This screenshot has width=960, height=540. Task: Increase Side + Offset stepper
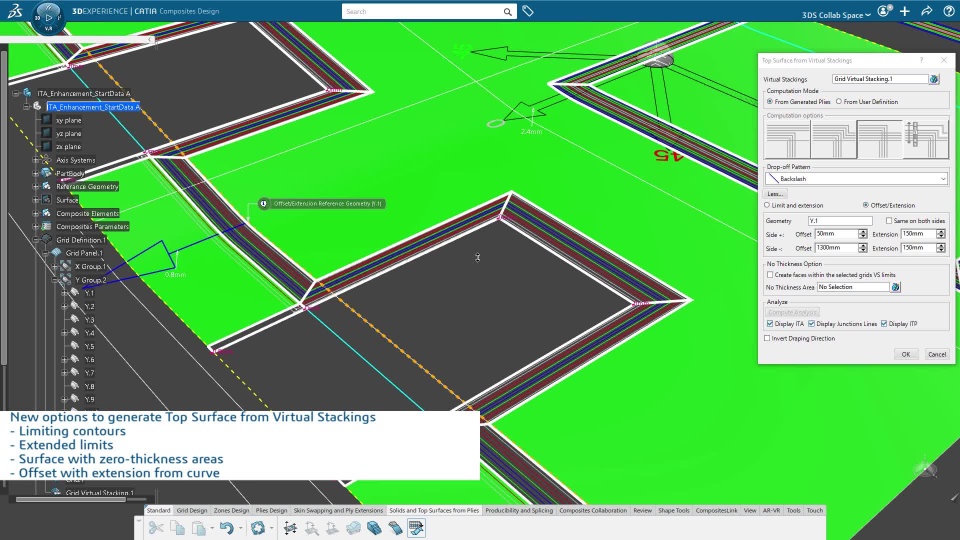pyautogui.click(x=863, y=231)
